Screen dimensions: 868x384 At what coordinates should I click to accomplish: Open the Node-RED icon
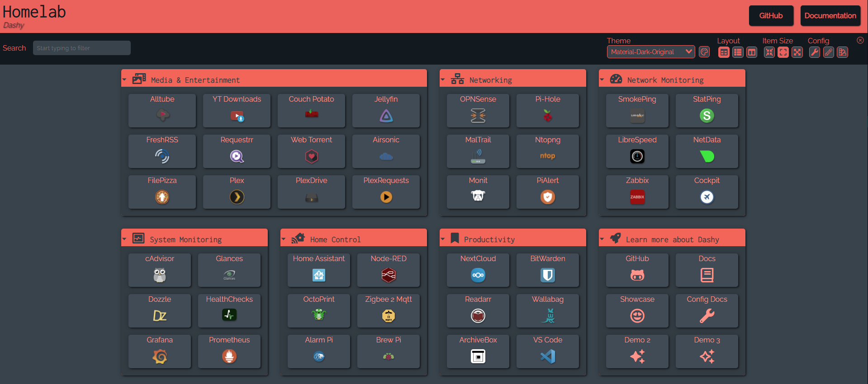(389, 275)
